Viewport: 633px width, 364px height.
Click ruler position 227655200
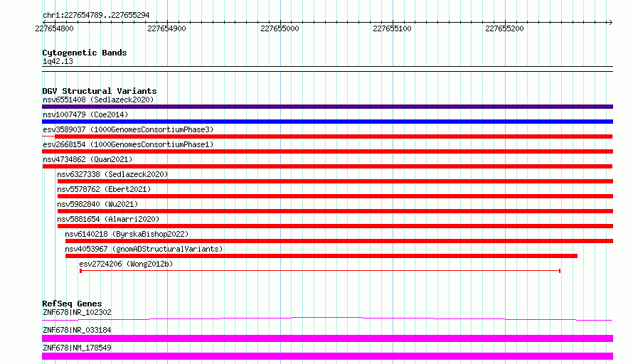click(x=504, y=28)
